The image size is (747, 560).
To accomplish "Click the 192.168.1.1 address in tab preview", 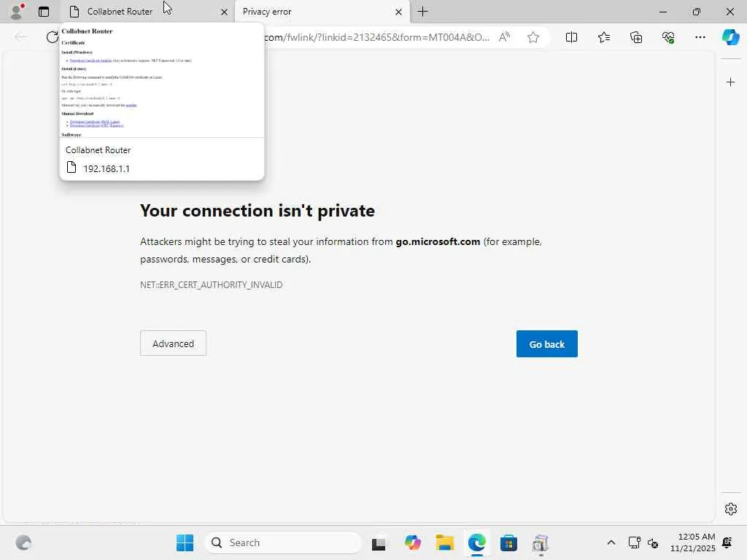I will click(107, 168).
